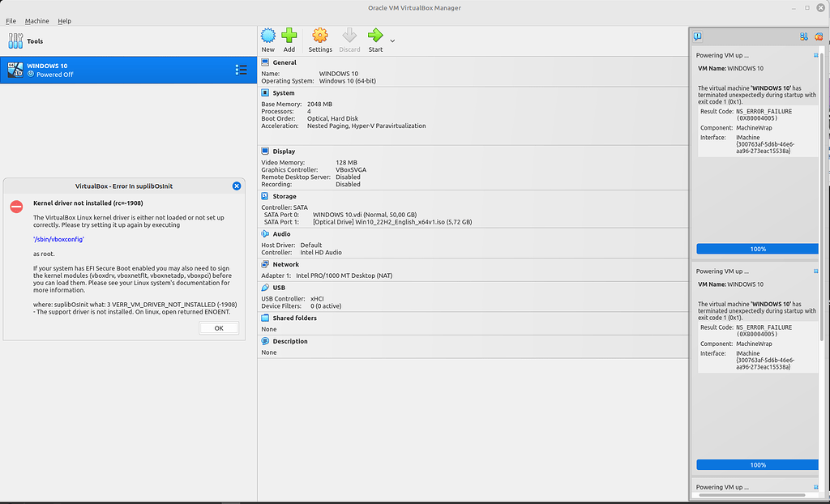
Task: Click the '/sbin/vboxconfig' link
Action: pyautogui.click(x=58, y=239)
